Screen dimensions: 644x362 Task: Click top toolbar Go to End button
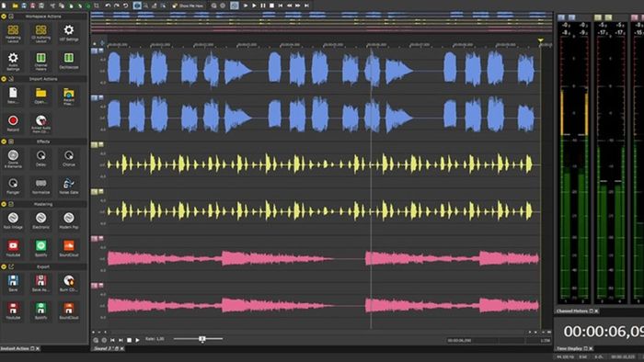[x=306, y=6]
